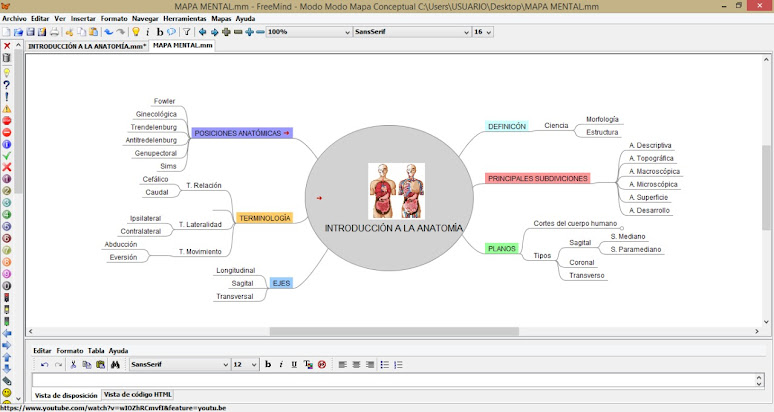Screen dimensions: 774x412
Task: Paste with main toolbar clipboard icon
Action: 93,32
